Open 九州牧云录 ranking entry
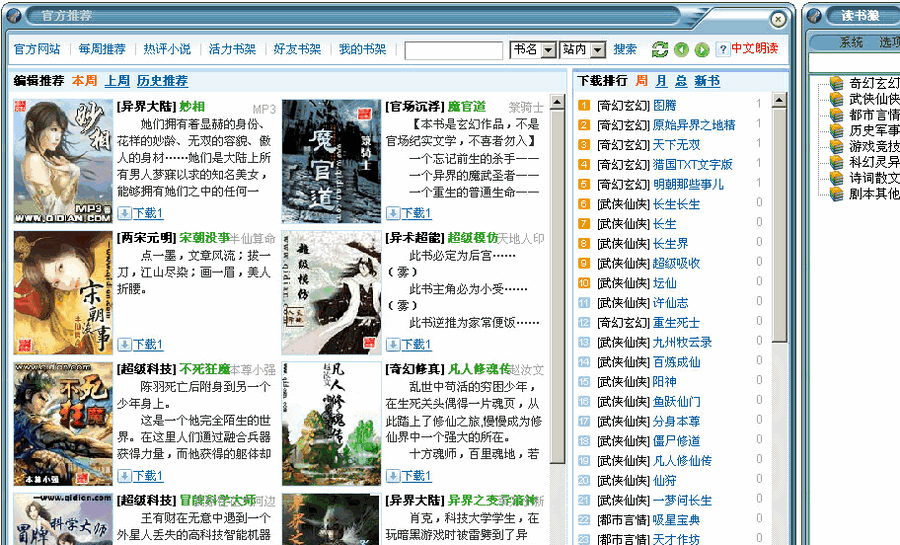Viewport: 900px width, 545px height. pyautogui.click(x=682, y=342)
